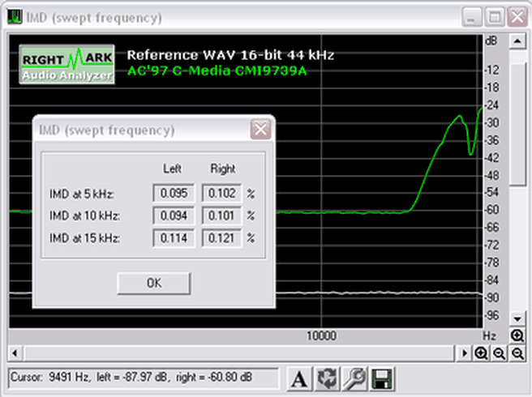Click zoom-out magnifier beneath the Hz-row zoom-in

517,353
